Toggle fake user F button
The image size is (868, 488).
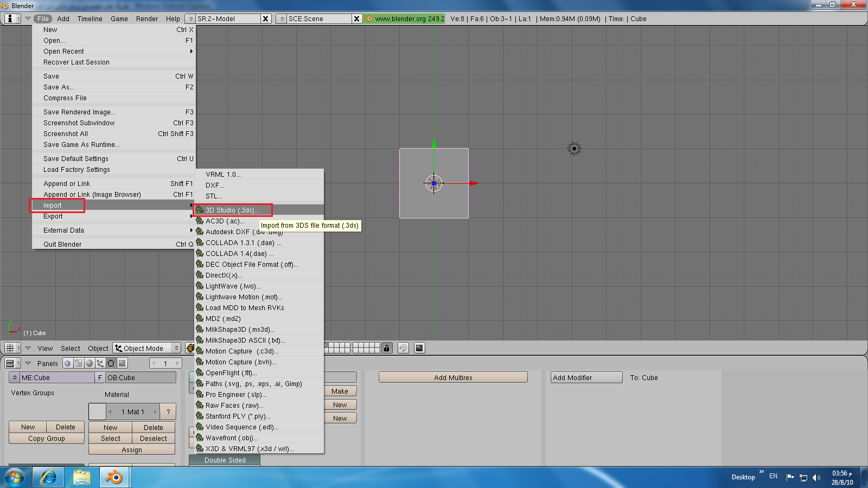pos(100,377)
